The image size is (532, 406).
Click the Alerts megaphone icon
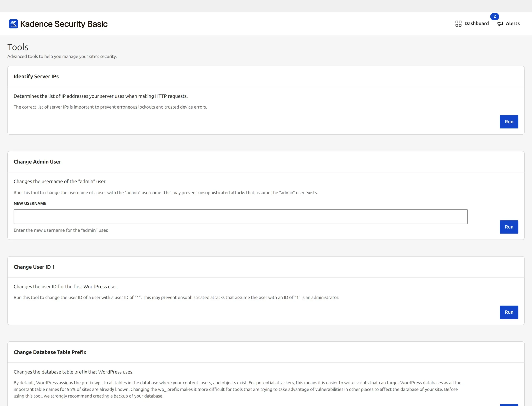pyautogui.click(x=500, y=23)
